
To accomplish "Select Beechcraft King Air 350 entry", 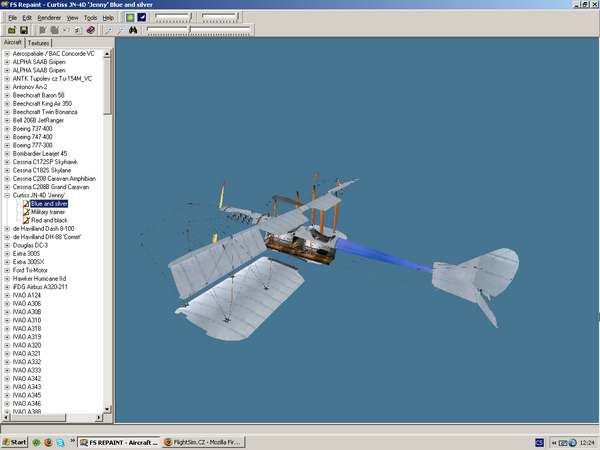I will [42, 104].
